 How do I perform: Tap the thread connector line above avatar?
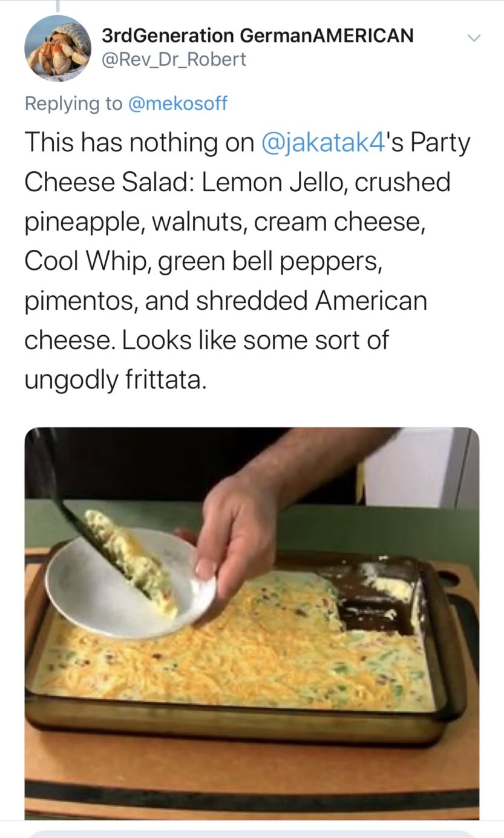coord(57,6)
